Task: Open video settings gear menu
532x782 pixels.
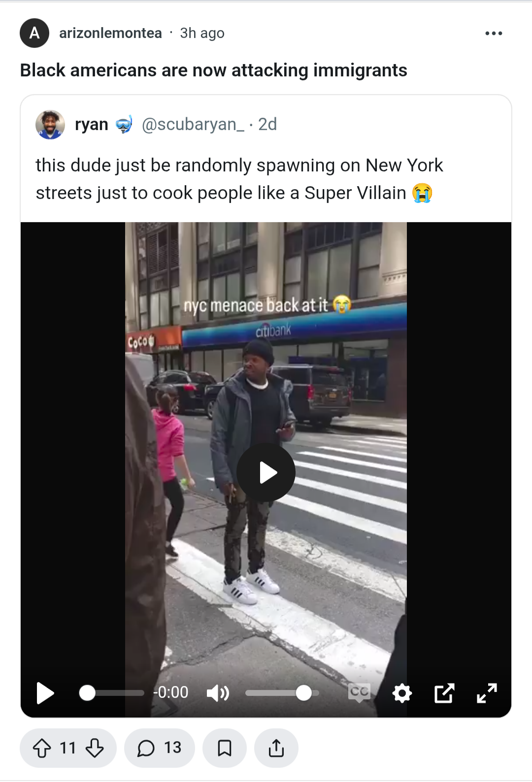Action: [402, 693]
